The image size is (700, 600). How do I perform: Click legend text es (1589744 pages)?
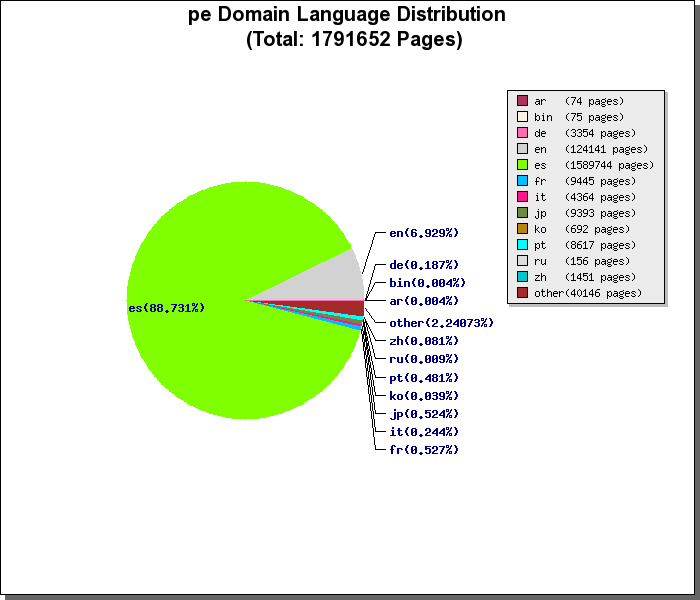tap(594, 165)
